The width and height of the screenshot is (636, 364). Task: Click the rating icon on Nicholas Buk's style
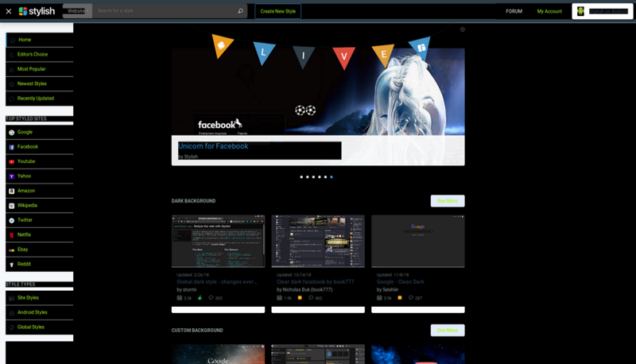[300, 298]
